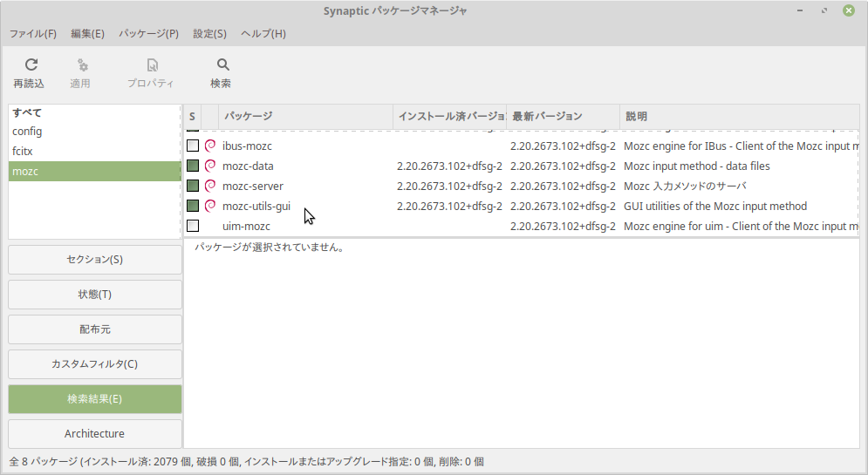Sort by インストール済バージョン column header
868x475 pixels.
[x=450, y=117]
